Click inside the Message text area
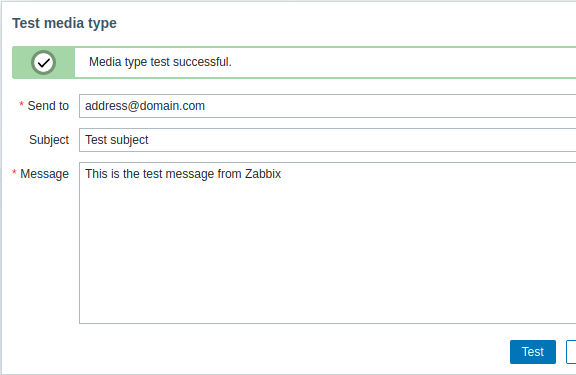576x375 pixels. point(327,243)
